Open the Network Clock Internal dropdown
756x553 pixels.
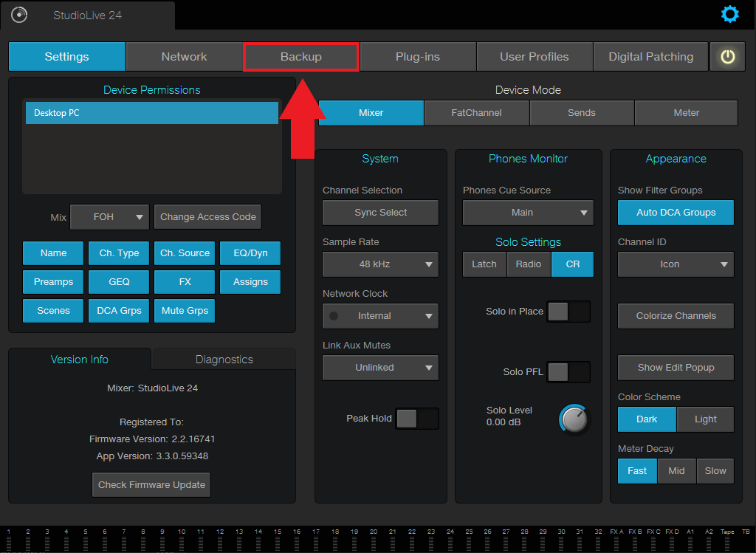tap(380, 316)
